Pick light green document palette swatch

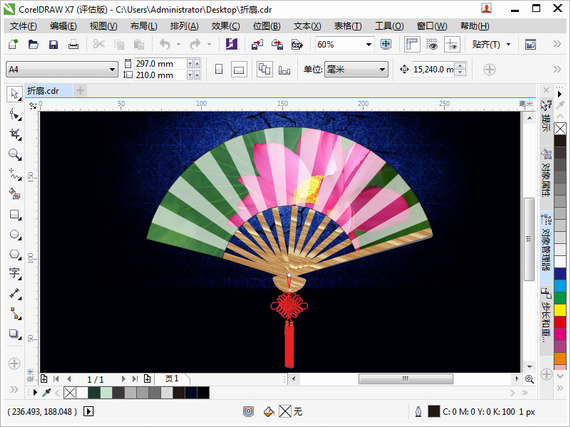tap(106, 392)
